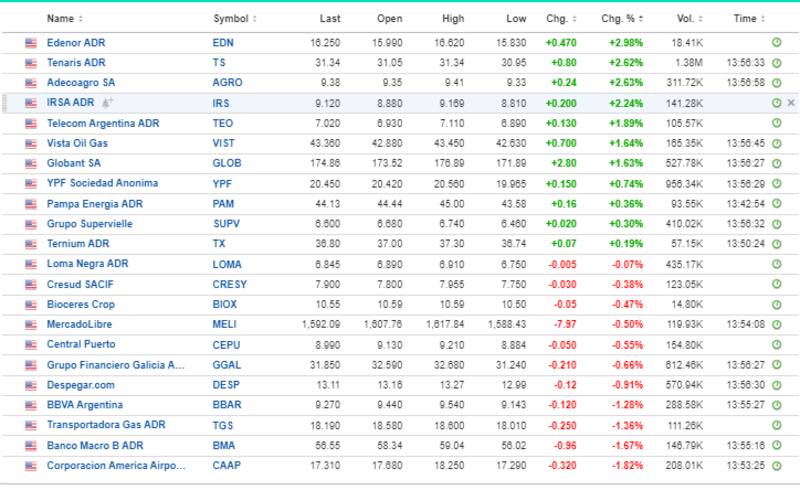Remove the IRSA ADR row with X
The height and width of the screenshot is (490, 800).
click(791, 103)
